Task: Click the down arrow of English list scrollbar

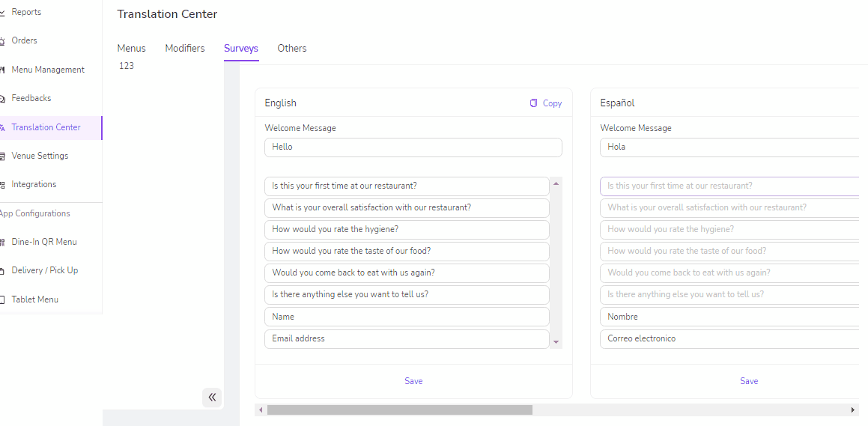Action: 556,342
